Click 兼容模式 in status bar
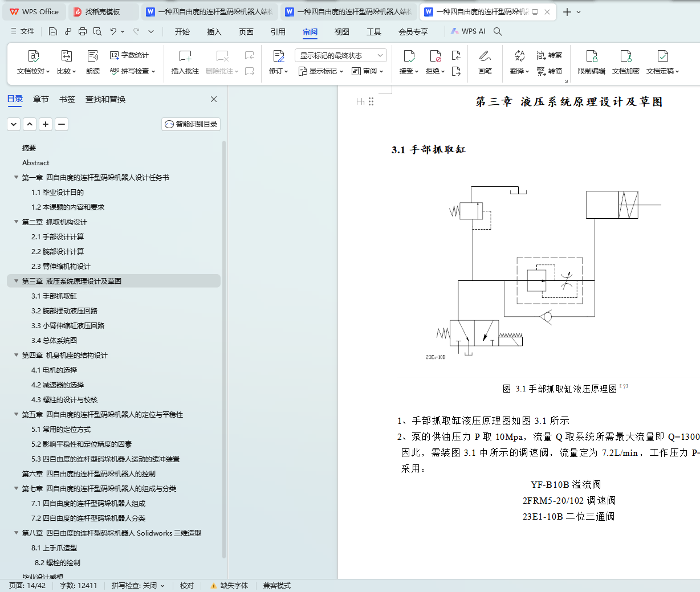 tap(277, 586)
